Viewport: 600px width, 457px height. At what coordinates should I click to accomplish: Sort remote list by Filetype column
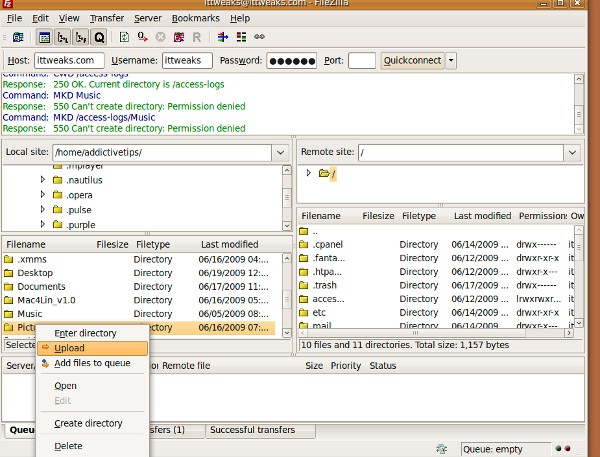pyautogui.click(x=419, y=216)
